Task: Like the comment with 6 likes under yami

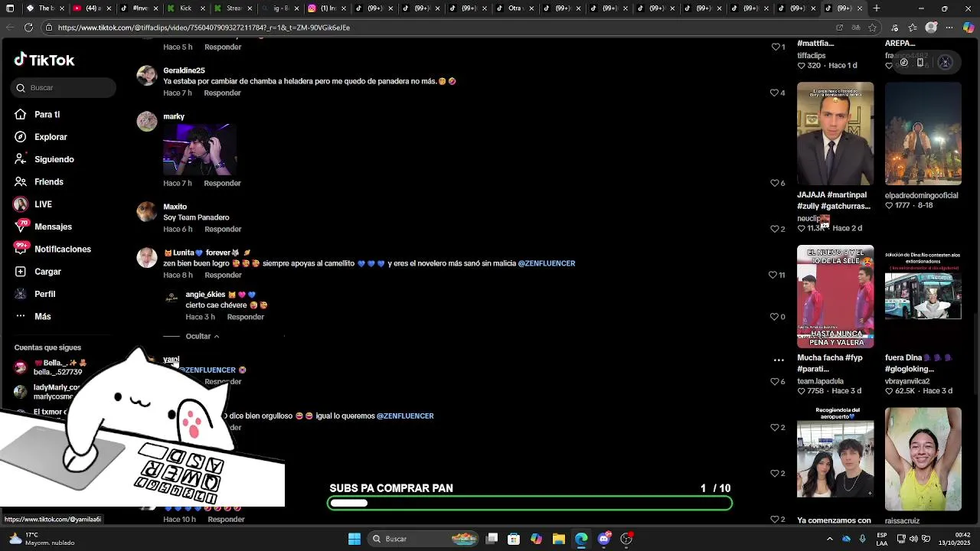Action: 773,382
